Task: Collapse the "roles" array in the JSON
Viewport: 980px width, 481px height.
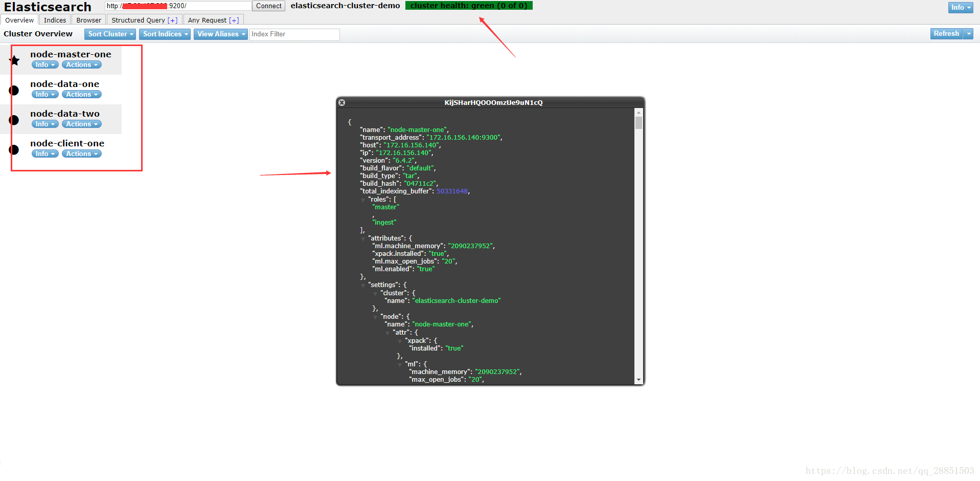Action: coord(363,200)
